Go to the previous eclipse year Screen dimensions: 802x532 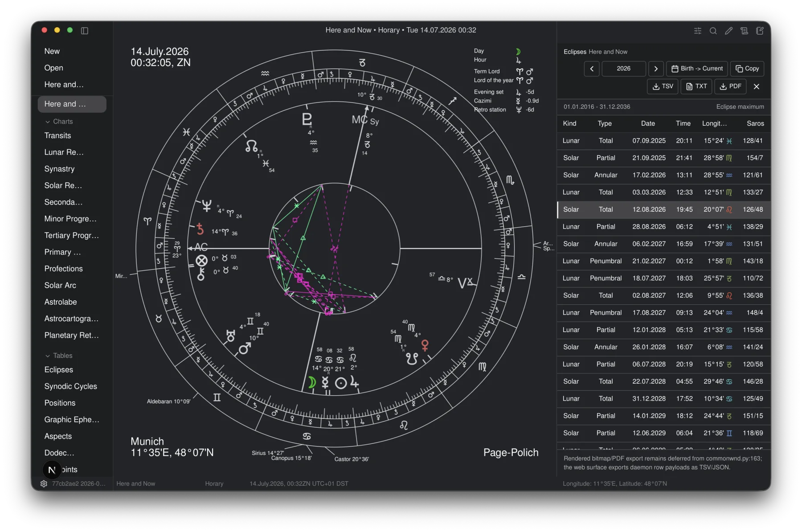pos(592,69)
